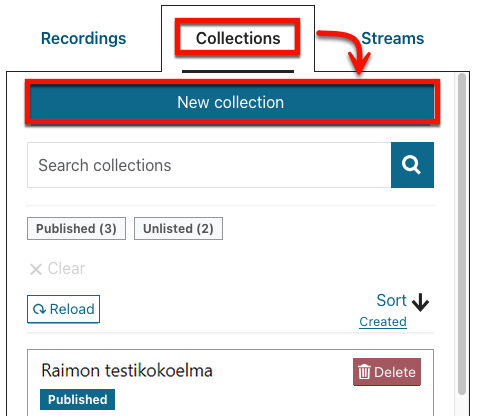Toggle the Unlisted (2) filter
Viewport: 482px width, 416px height.
tap(178, 229)
